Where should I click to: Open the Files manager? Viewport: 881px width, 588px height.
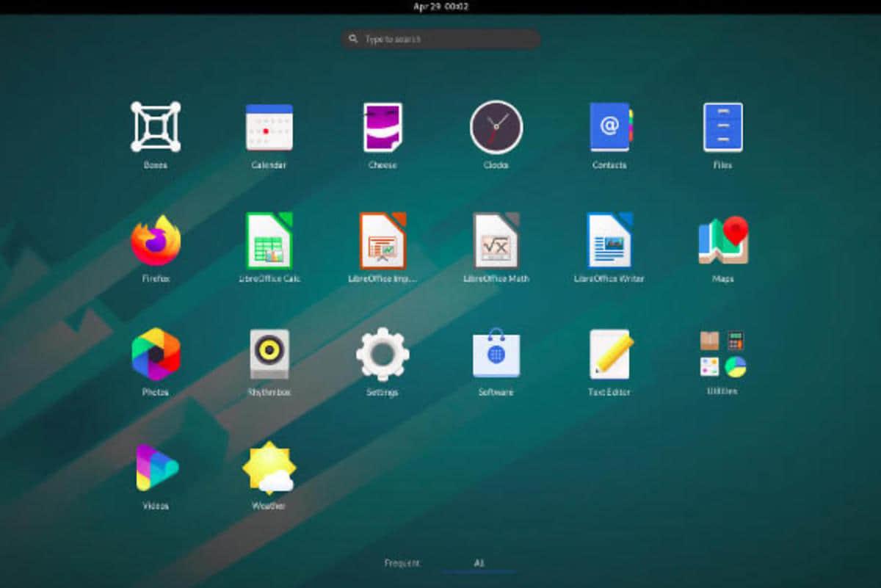click(722, 128)
